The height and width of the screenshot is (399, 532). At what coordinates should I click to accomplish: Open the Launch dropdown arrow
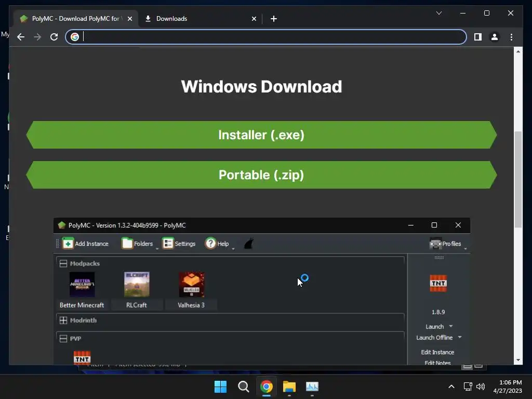[x=451, y=326]
